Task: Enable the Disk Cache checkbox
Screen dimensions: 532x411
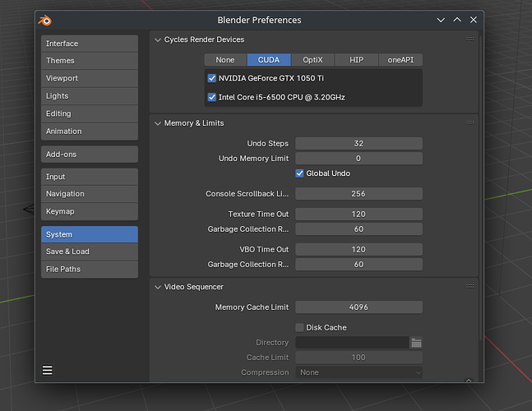Action: click(299, 328)
